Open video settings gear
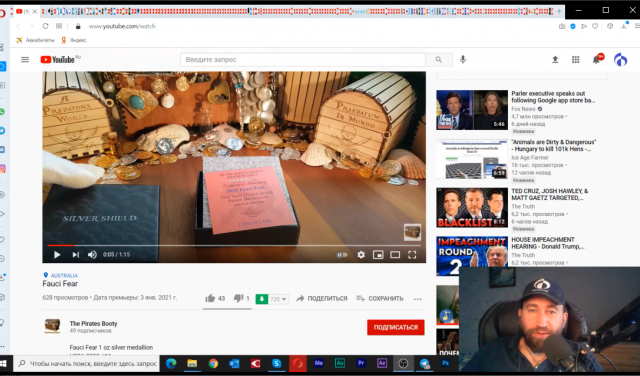This screenshot has height=376, width=640. [361, 255]
